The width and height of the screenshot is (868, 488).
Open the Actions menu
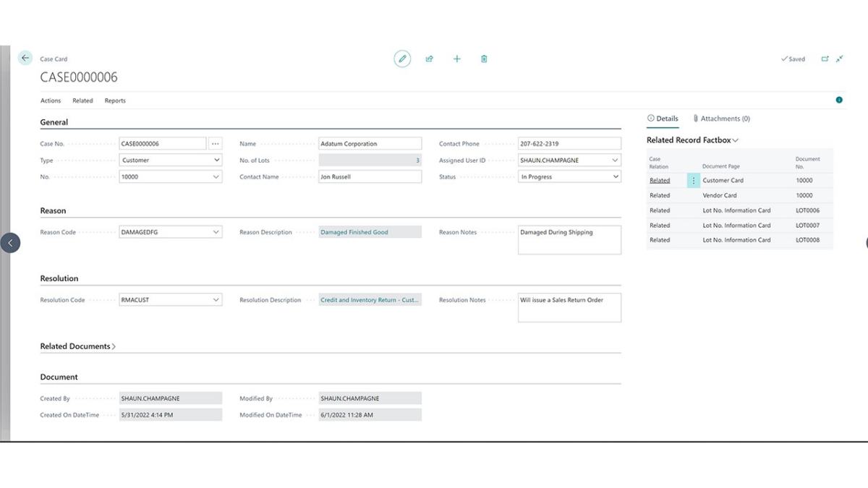coord(51,100)
